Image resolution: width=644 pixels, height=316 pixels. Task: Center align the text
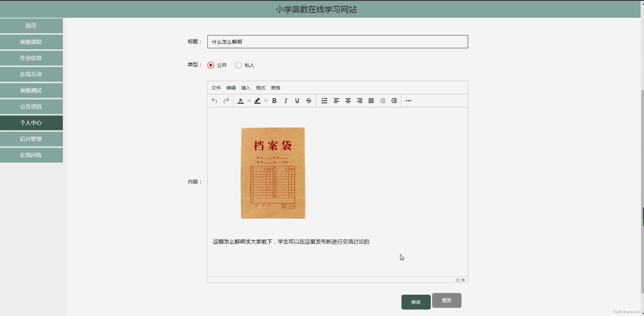click(348, 101)
